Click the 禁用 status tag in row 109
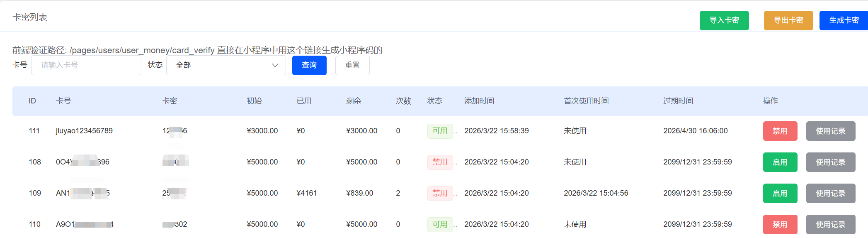 point(440,194)
